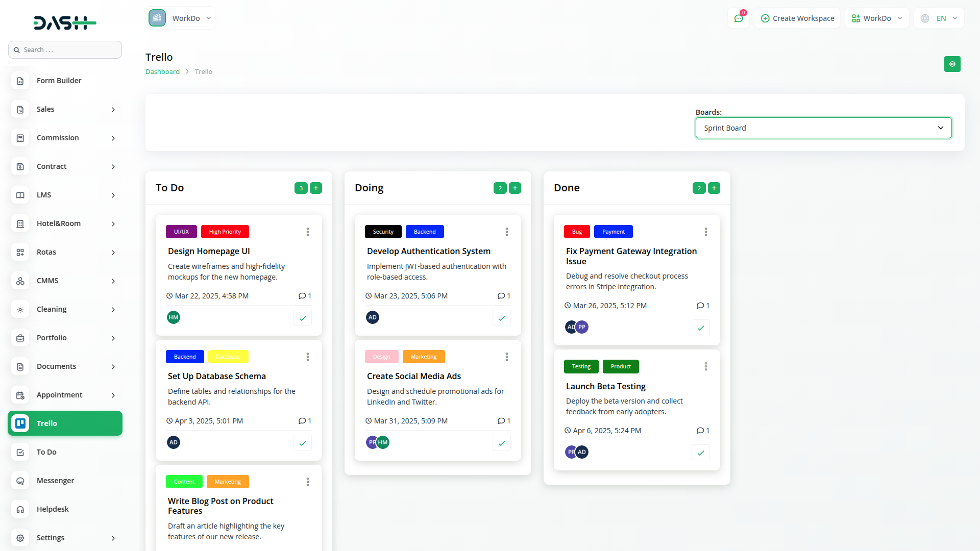Click the Create Workspace button
Viewport: 980px width, 551px height.
[797, 18]
